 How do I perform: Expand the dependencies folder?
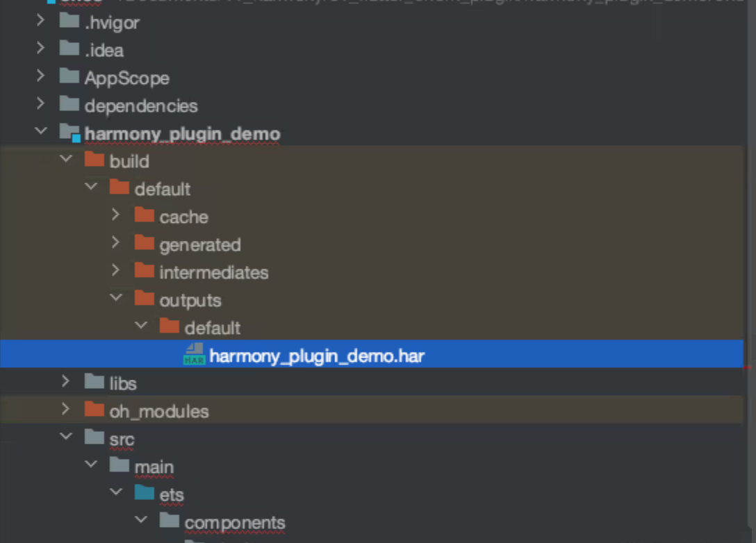click(x=41, y=103)
